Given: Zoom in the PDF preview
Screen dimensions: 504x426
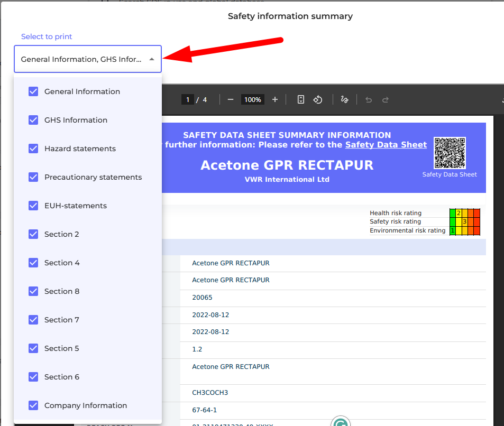Looking at the screenshot, I should tap(275, 99).
